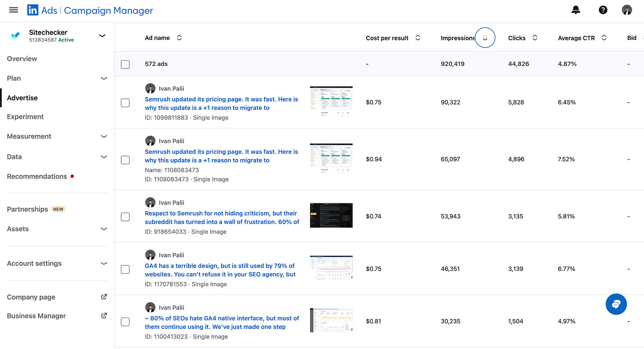Click the 1,504 clicks cell

click(x=516, y=322)
